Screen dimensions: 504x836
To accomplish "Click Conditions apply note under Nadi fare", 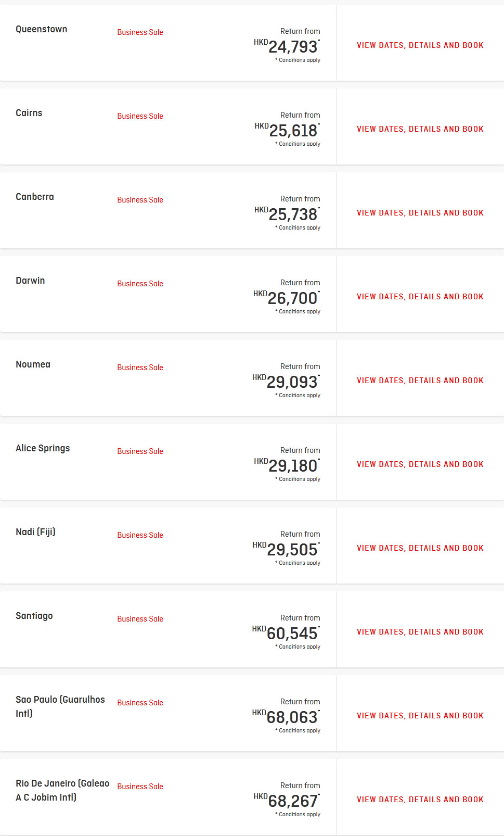I will coord(298,563).
